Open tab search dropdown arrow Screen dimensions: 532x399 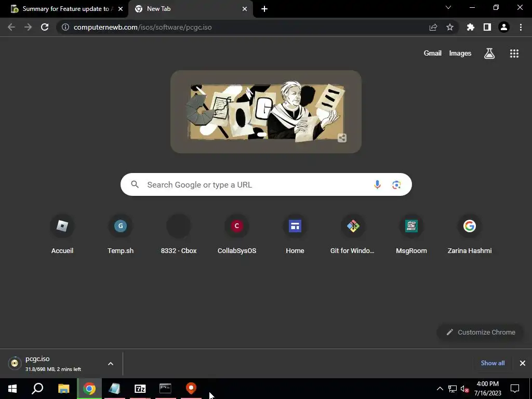point(448,7)
